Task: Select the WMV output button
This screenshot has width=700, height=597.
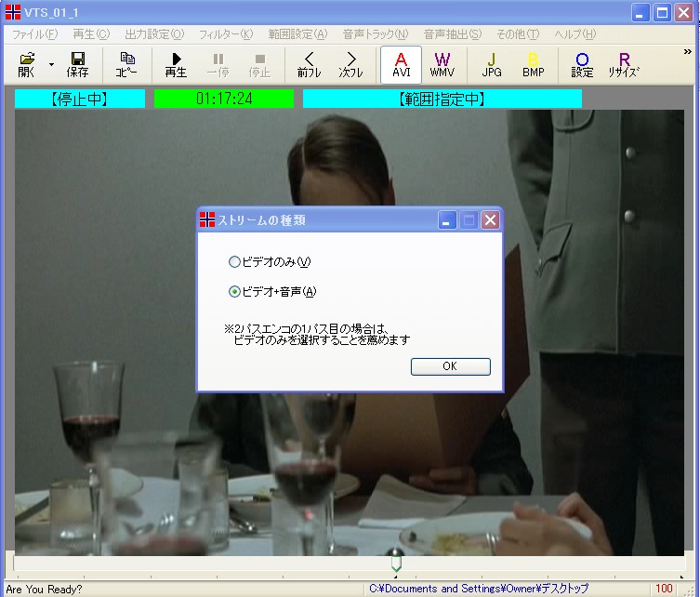Action: [x=442, y=65]
